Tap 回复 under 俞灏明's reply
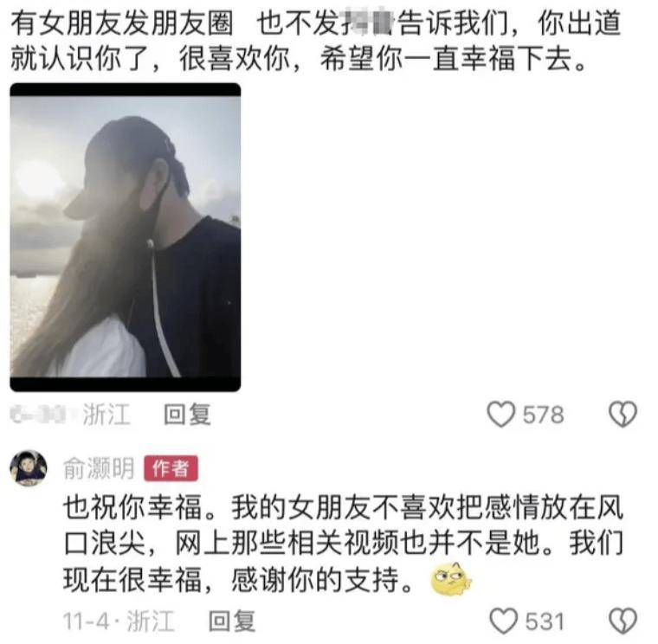 pos(232,621)
